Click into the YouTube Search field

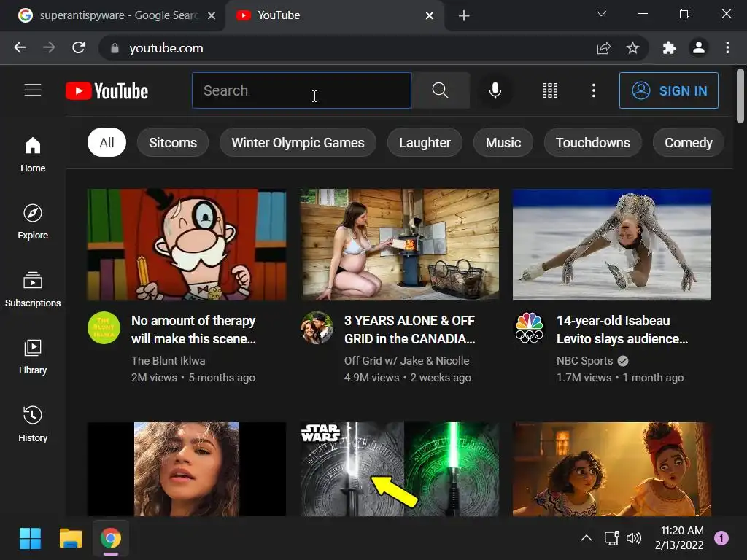tap(301, 90)
